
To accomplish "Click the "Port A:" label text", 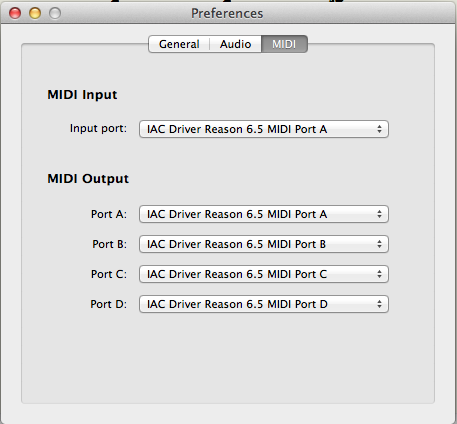I will [x=109, y=214].
